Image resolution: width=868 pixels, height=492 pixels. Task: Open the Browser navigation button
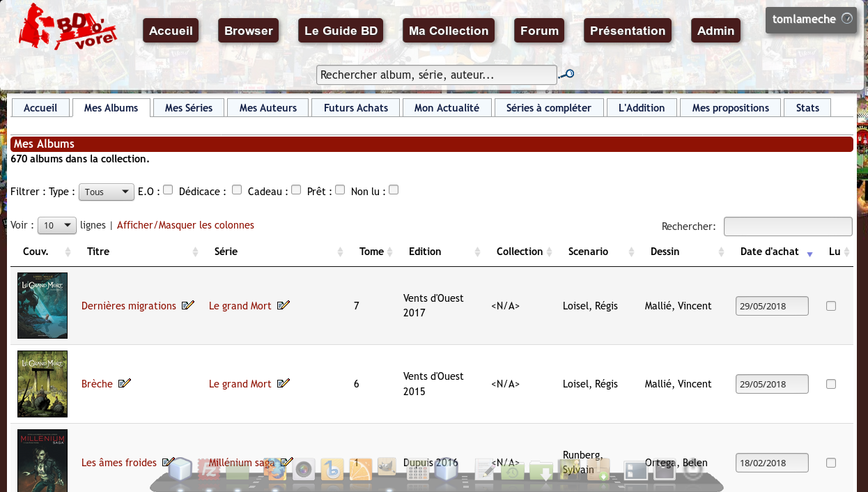(249, 31)
